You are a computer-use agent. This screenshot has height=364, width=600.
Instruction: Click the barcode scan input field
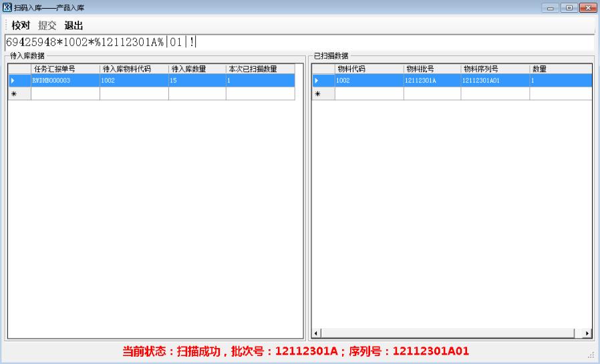pos(299,42)
